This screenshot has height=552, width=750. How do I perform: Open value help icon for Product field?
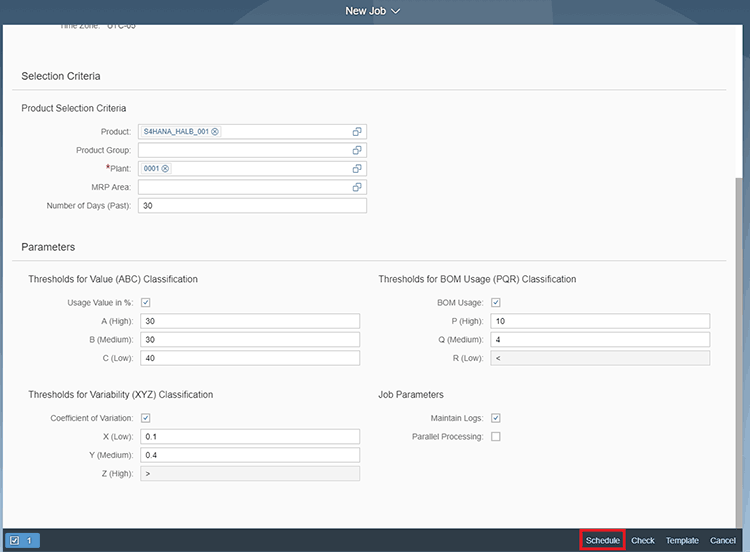tap(357, 132)
